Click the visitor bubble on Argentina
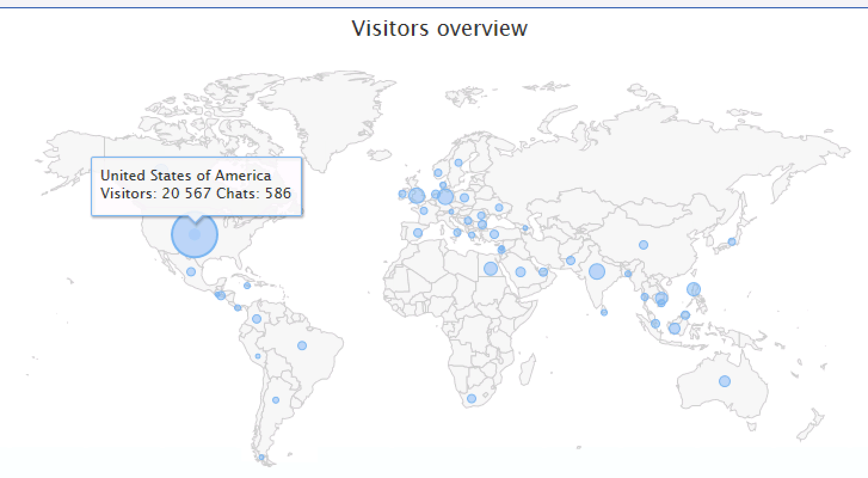This screenshot has width=868, height=478. tap(276, 400)
